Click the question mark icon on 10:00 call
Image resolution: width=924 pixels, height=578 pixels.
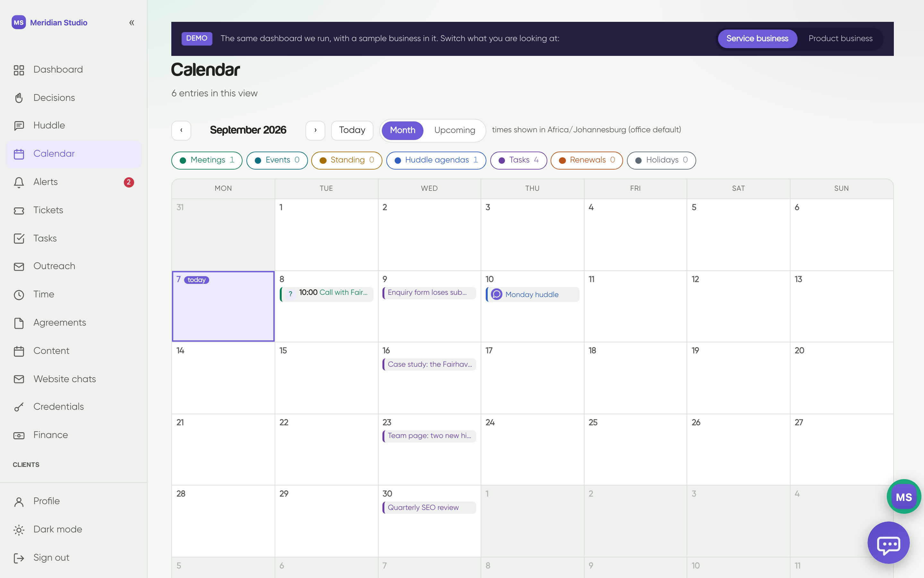coord(291,294)
